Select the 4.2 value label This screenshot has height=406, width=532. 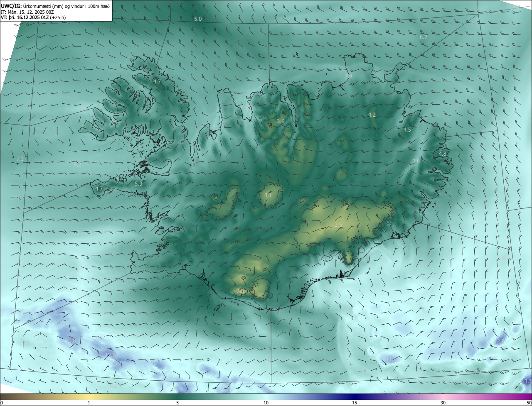click(x=372, y=115)
